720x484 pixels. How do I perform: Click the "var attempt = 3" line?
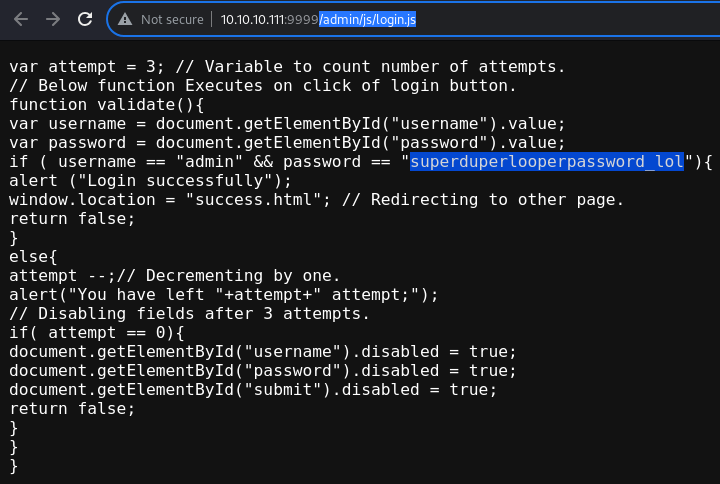tap(287, 67)
